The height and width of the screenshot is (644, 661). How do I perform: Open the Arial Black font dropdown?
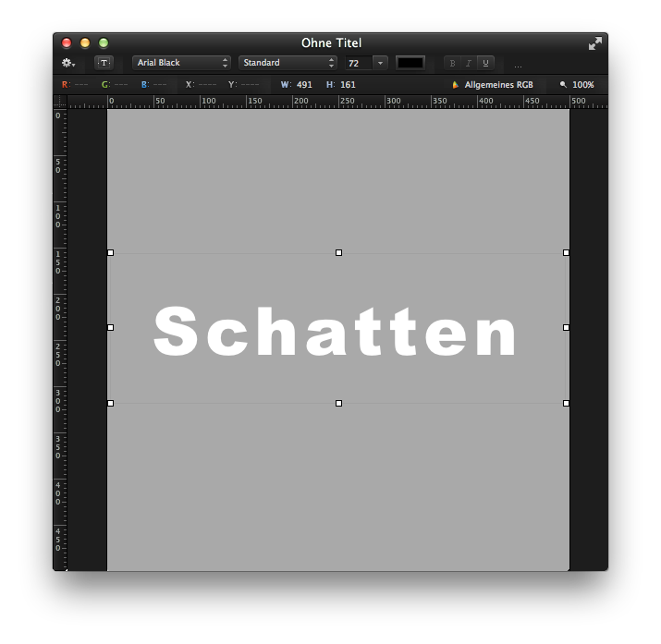point(181,63)
